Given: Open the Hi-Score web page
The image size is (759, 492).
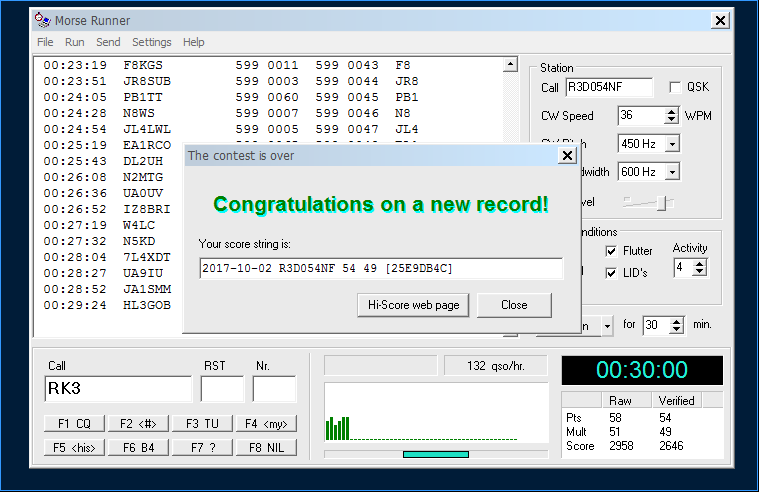Looking at the screenshot, I should (x=413, y=305).
